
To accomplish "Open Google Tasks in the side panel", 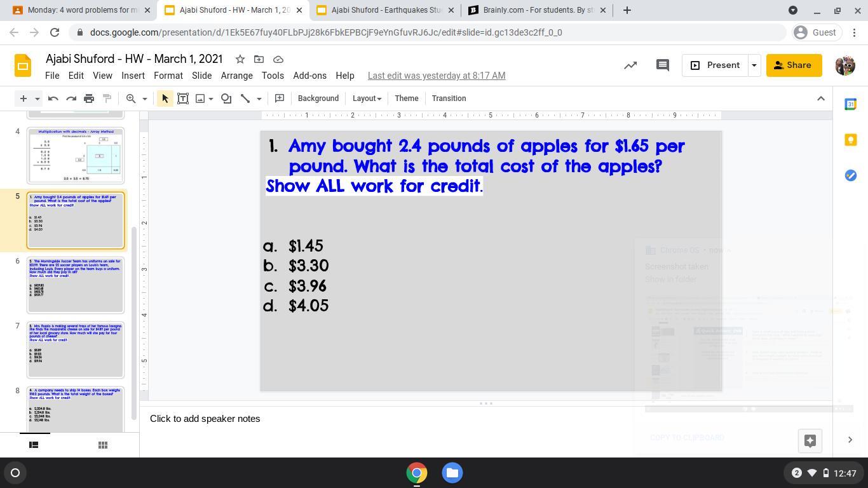I will click(x=850, y=175).
